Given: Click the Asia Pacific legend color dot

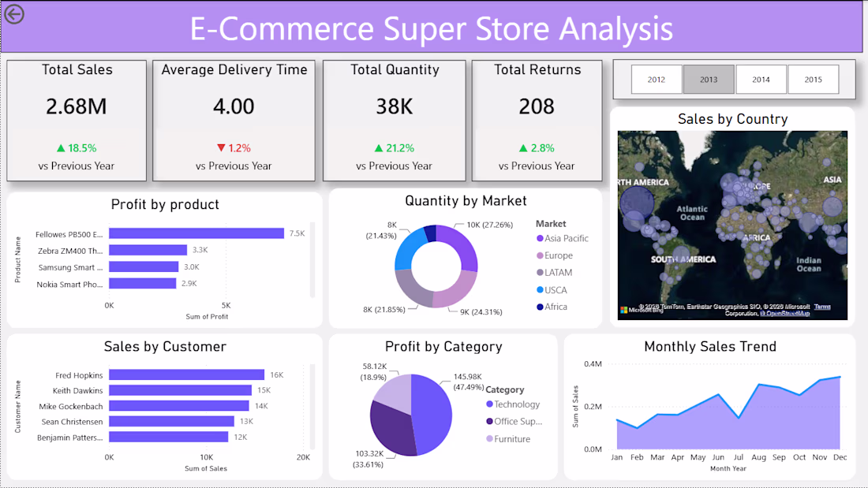Looking at the screenshot, I should coord(540,238).
